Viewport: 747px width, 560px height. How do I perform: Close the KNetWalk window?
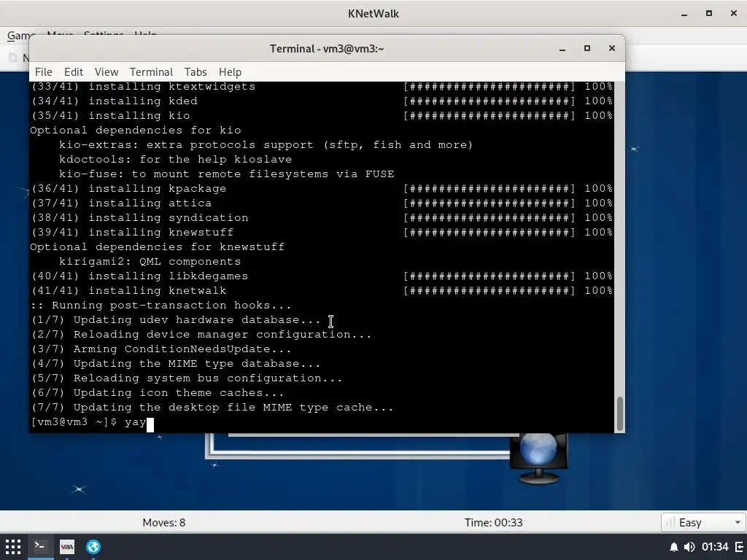coord(734,14)
